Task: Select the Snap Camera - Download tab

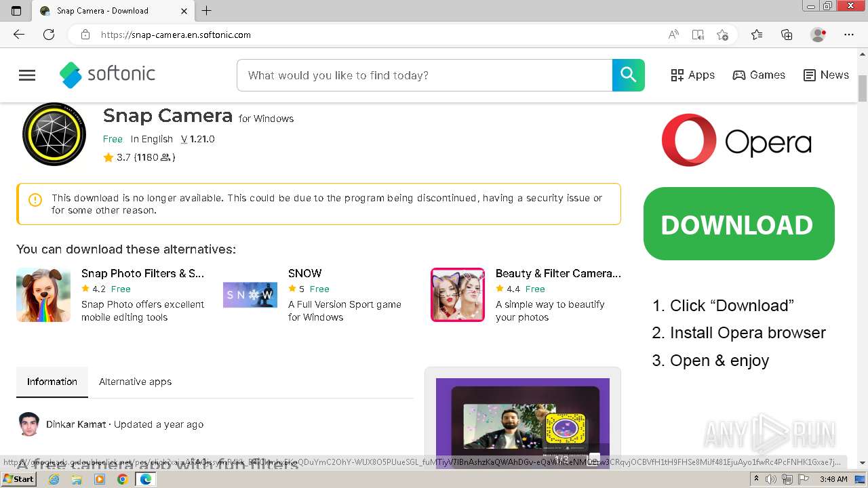Action: [112, 11]
